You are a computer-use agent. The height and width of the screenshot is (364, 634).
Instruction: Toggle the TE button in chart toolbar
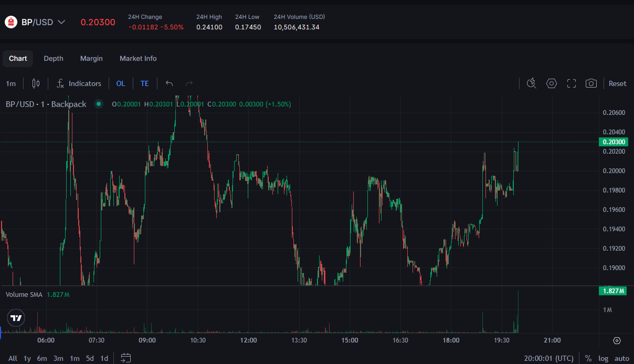coord(144,83)
